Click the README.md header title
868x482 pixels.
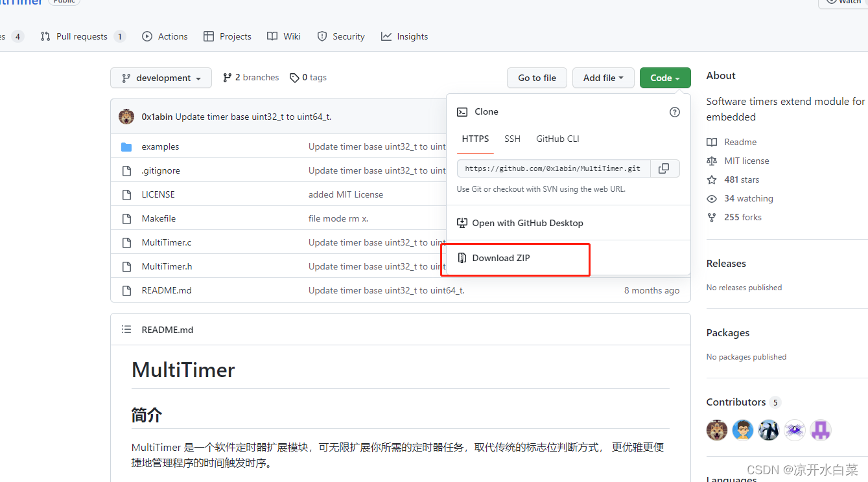pos(167,330)
